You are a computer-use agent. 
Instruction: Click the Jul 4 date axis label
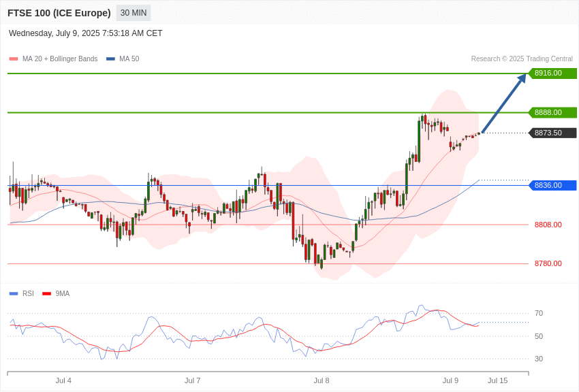pyautogui.click(x=63, y=380)
